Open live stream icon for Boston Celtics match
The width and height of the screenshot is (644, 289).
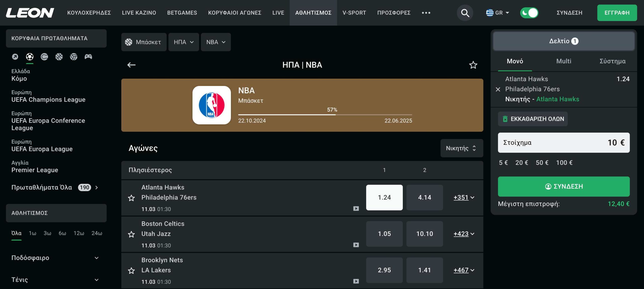(x=356, y=245)
